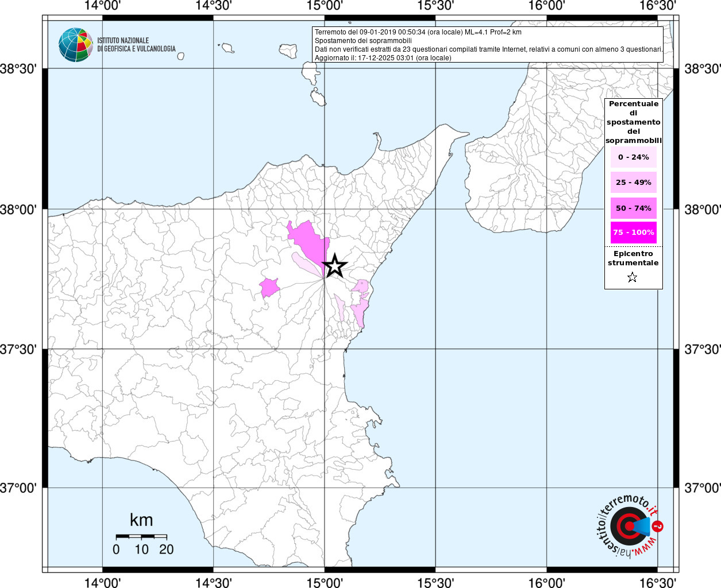Select the 50 - 74% legend swatch
721x588 pixels.
pyautogui.click(x=633, y=208)
